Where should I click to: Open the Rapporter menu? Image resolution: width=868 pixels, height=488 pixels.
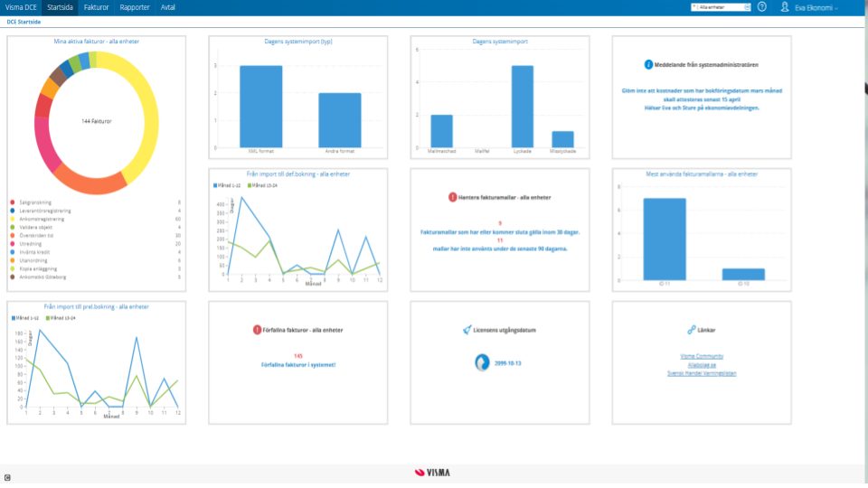coord(135,7)
